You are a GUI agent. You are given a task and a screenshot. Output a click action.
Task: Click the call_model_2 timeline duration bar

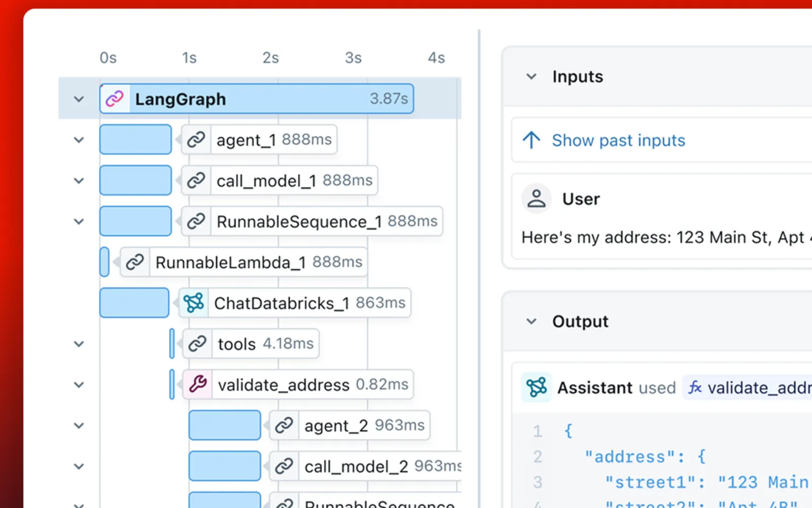[x=225, y=466]
